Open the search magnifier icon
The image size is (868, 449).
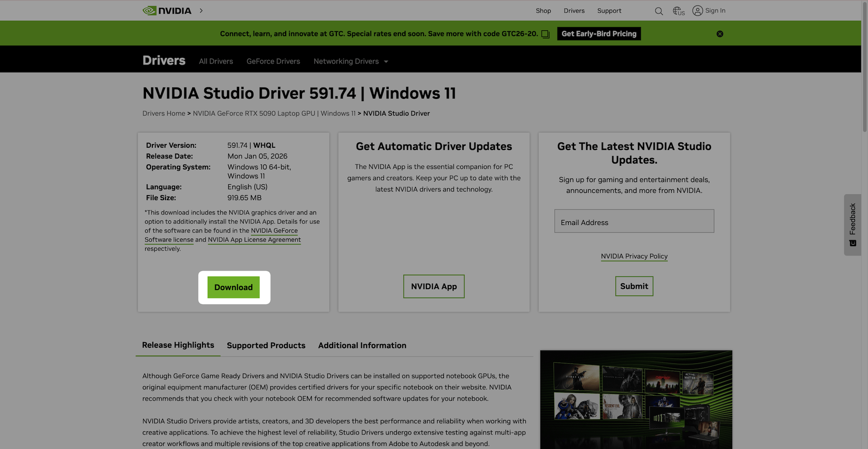tap(659, 11)
